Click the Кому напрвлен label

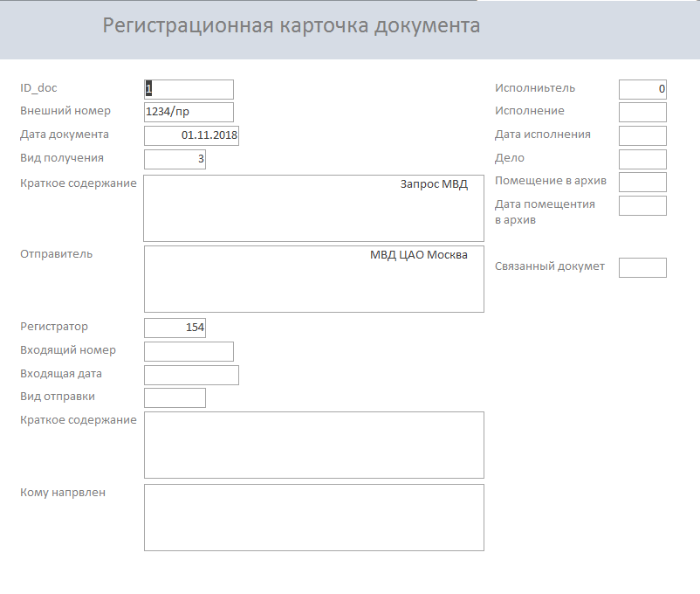tap(63, 493)
